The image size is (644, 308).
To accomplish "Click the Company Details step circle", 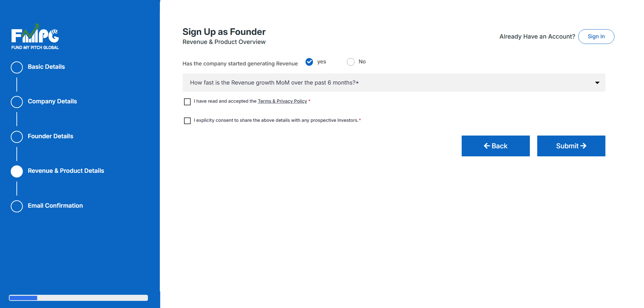I will pos(17,102).
